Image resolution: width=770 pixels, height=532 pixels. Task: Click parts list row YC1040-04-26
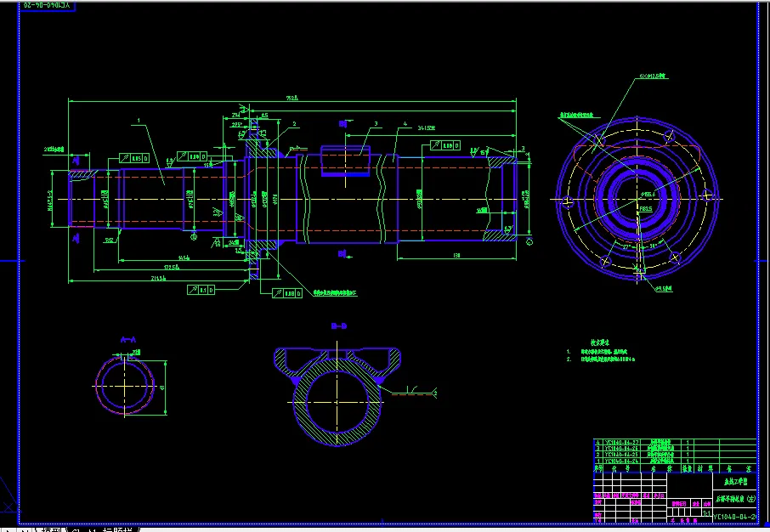pos(675,449)
